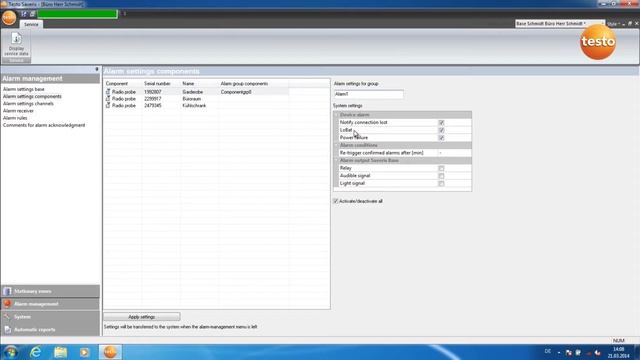The height and width of the screenshot is (360, 640).
Task: Open Alarm receiver in navigation
Action: point(18,111)
